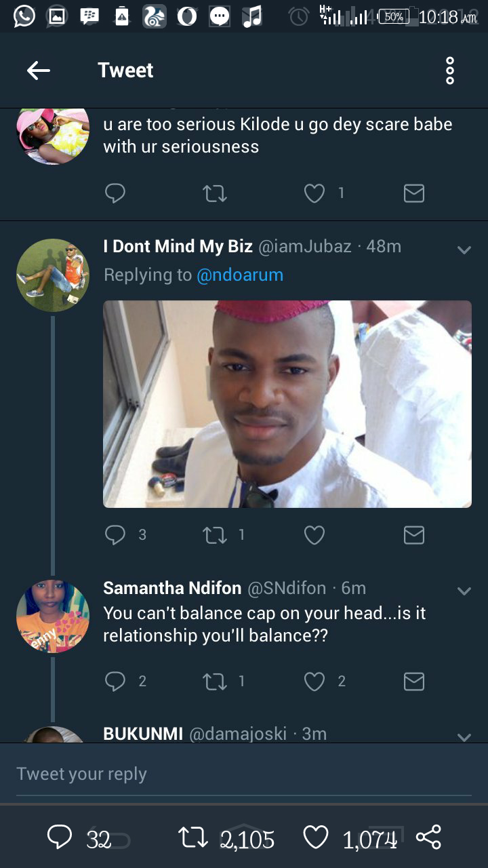488x868 pixels.
Task: Expand options chevron on Samantha Ndifon tweet
Action: click(x=464, y=591)
